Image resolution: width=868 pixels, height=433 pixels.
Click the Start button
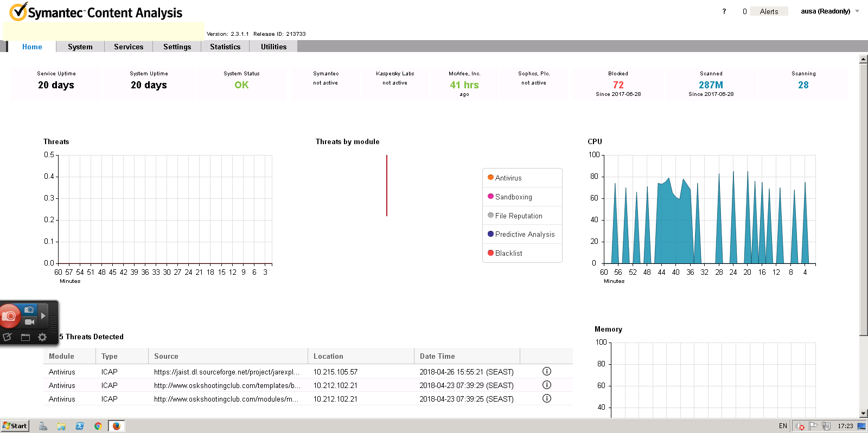click(15, 426)
